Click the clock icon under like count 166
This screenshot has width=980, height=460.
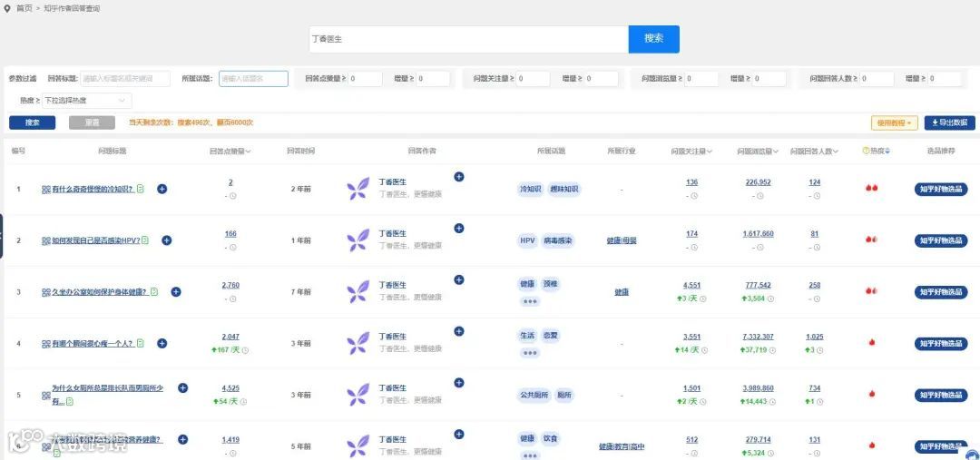pos(233,248)
